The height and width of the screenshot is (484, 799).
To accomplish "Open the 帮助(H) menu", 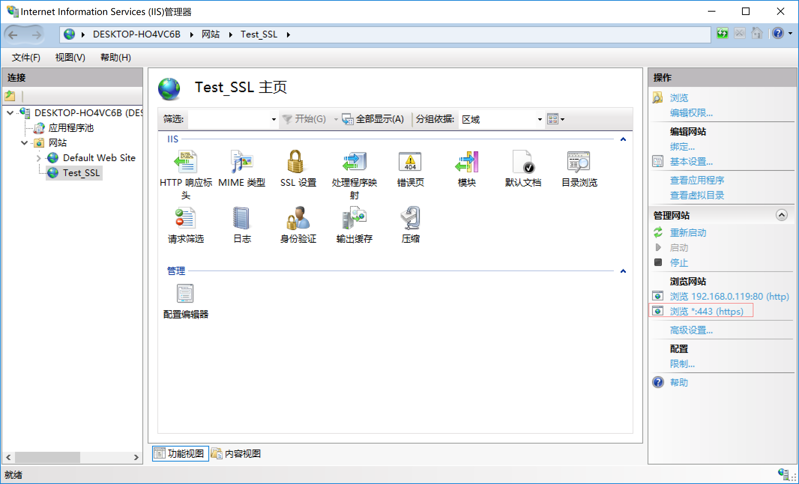I will click(116, 58).
